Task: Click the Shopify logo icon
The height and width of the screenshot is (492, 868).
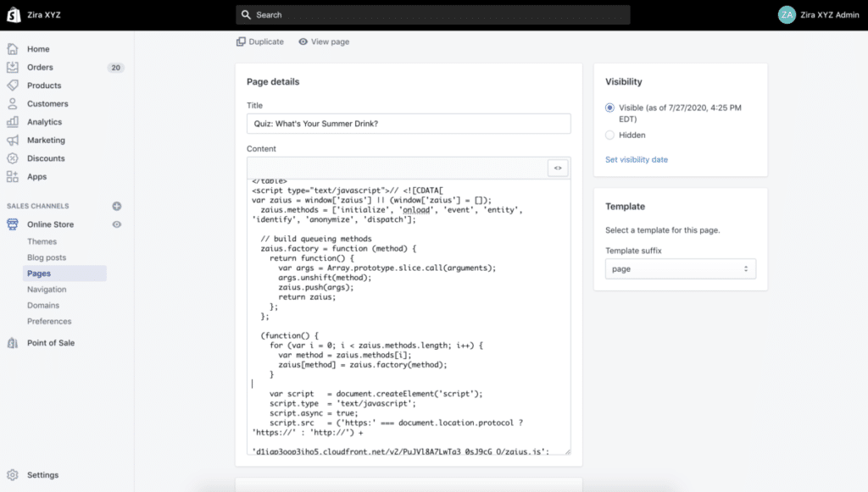Action: 14,14
